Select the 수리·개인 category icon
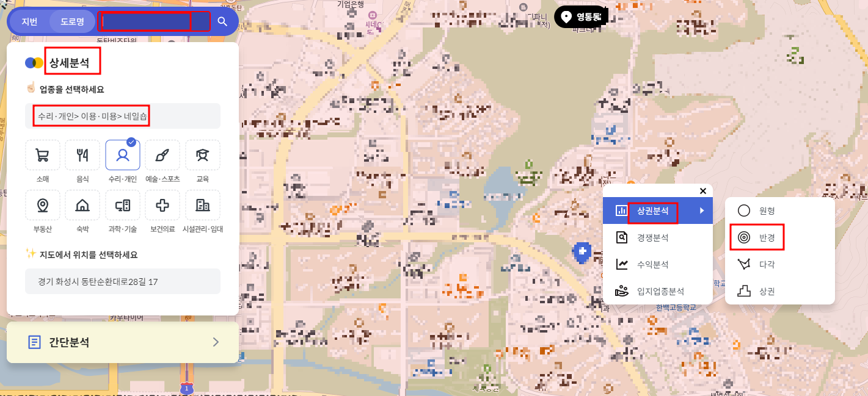This screenshot has width=868, height=396. (123, 155)
